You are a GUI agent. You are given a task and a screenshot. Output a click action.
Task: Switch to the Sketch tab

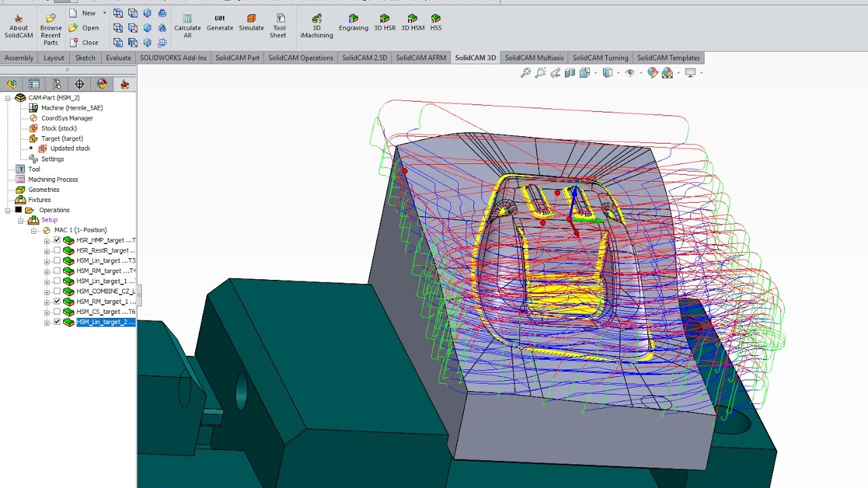pyautogui.click(x=85, y=58)
